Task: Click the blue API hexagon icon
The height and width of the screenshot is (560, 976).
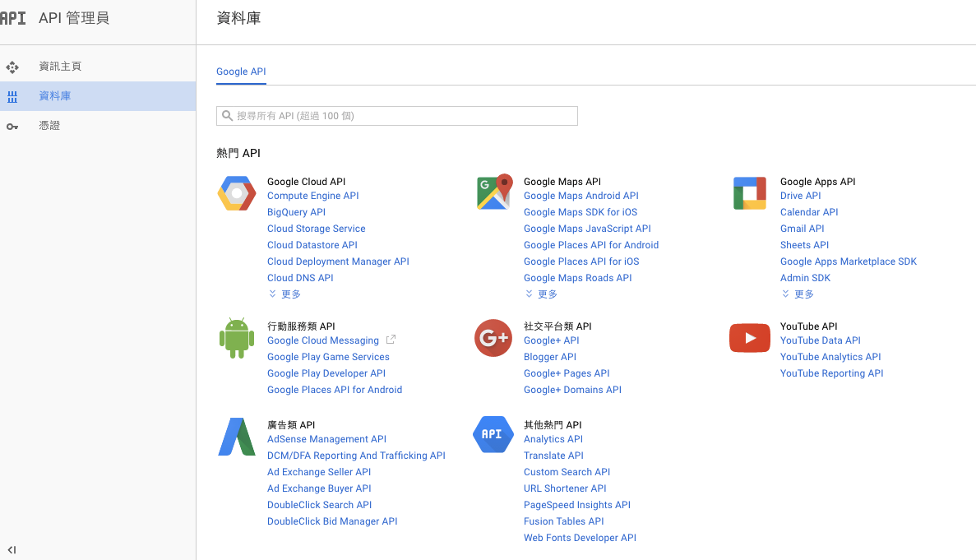Action: (493, 434)
